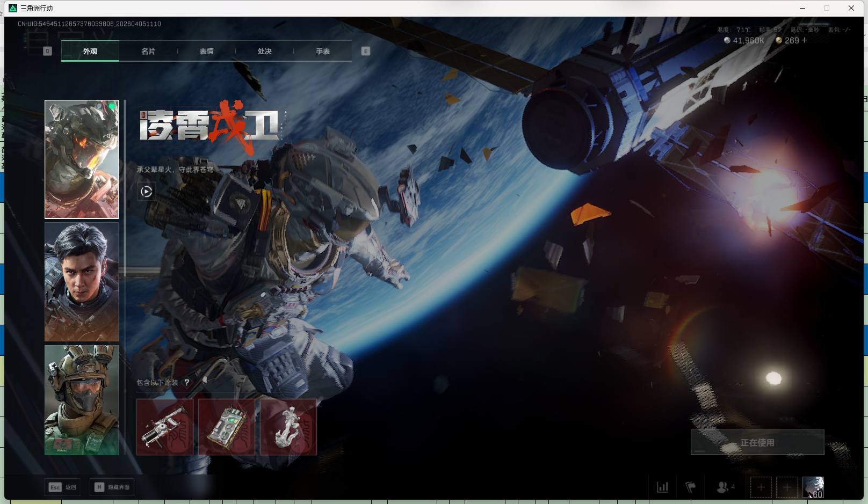Open the 包含以下涂装 question mark help
Viewport: 868px width, 504px height.
pyautogui.click(x=187, y=382)
